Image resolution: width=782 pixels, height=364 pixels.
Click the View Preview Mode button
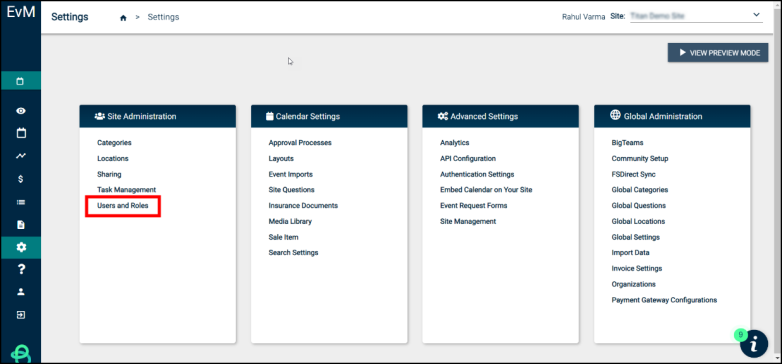pyautogui.click(x=718, y=53)
